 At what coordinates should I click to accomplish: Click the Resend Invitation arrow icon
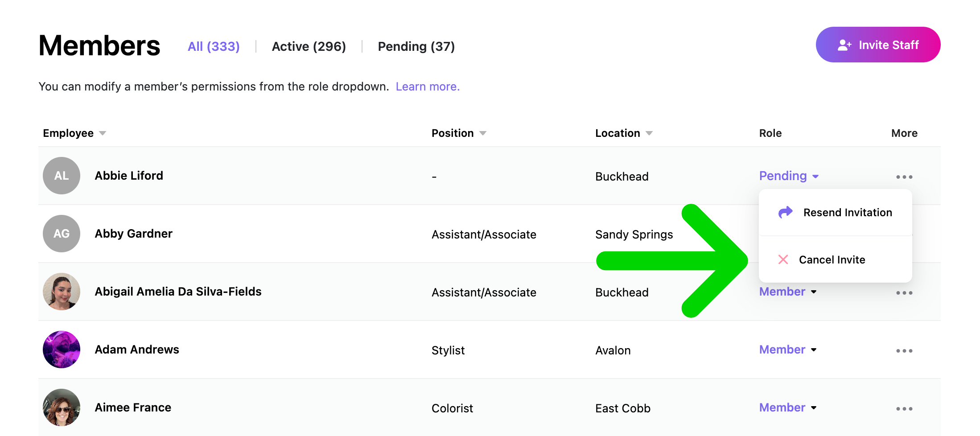point(785,212)
